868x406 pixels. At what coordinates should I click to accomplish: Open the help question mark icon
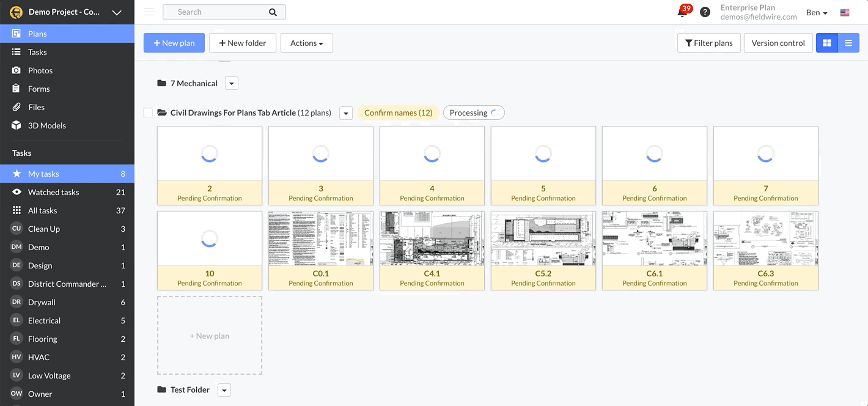[x=705, y=12]
